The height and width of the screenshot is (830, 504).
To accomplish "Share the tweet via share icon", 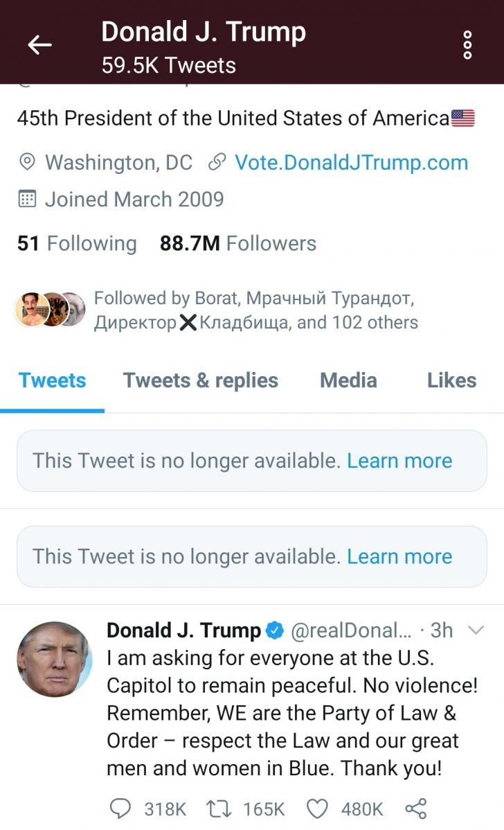I will (415, 809).
